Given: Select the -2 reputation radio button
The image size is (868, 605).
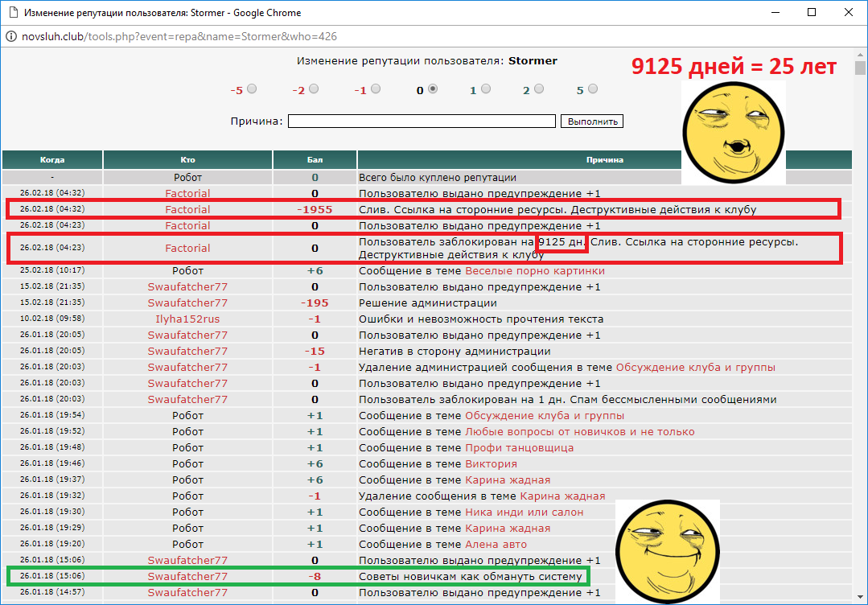Looking at the screenshot, I should 314,89.
